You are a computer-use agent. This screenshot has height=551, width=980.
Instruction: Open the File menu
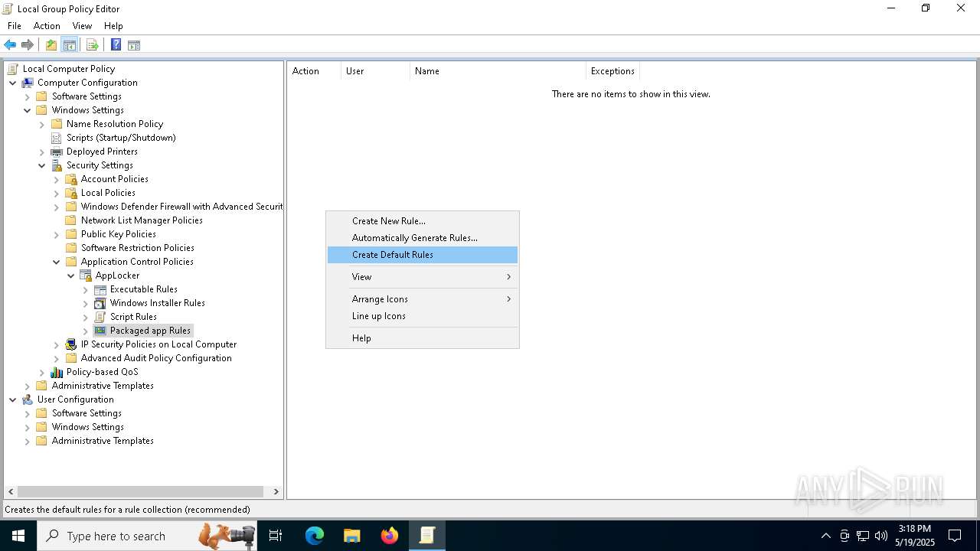click(x=15, y=26)
